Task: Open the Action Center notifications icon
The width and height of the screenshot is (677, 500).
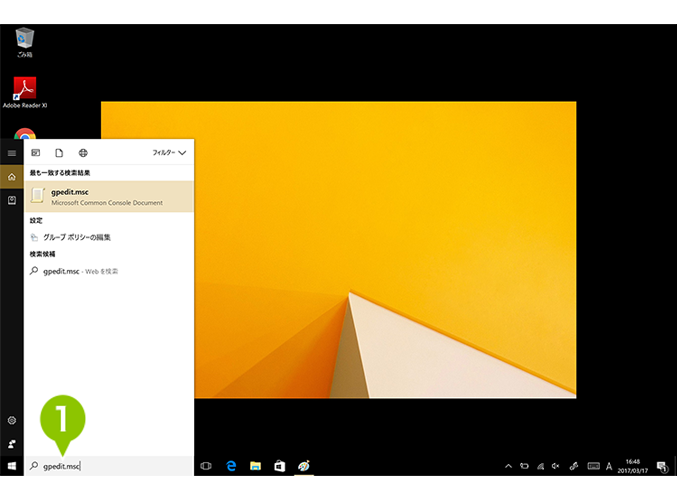Action: (662, 466)
